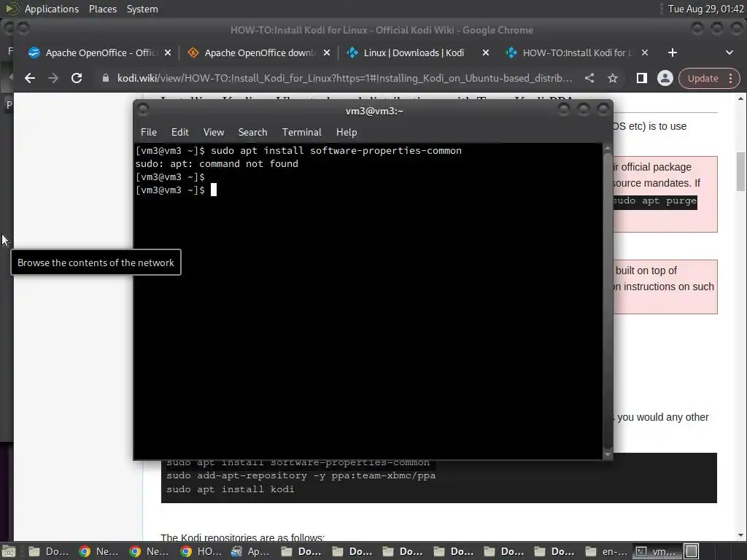Close the Apache OpenOffice - Offic tab
747x560 pixels.
tap(168, 52)
